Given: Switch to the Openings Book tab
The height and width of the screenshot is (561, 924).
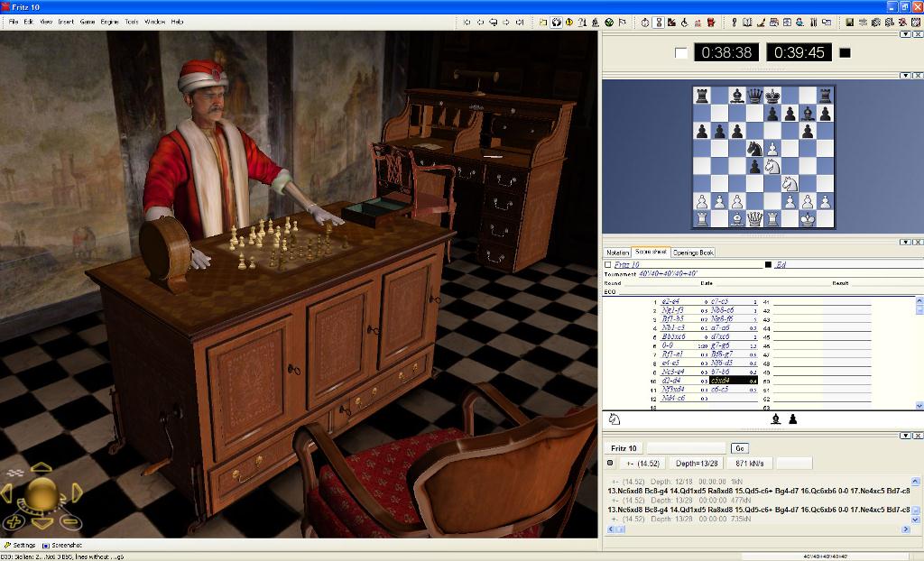Looking at the screenshot, I should [x=693, y=253].
